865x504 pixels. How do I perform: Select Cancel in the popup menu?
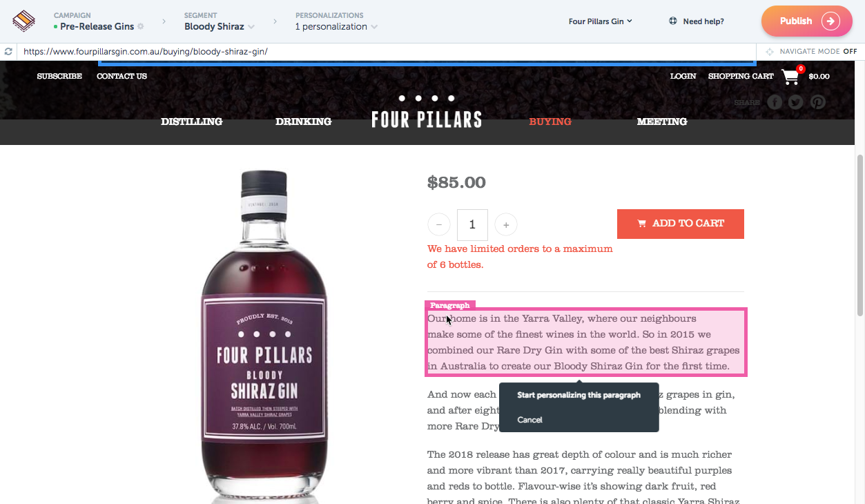click(529, 420)
